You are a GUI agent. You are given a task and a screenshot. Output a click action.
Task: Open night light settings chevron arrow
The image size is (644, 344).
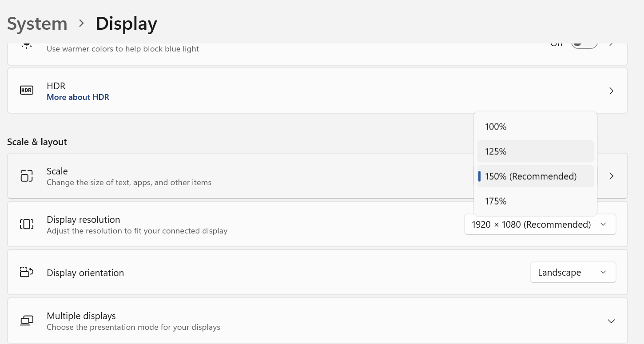pos(611,45)
